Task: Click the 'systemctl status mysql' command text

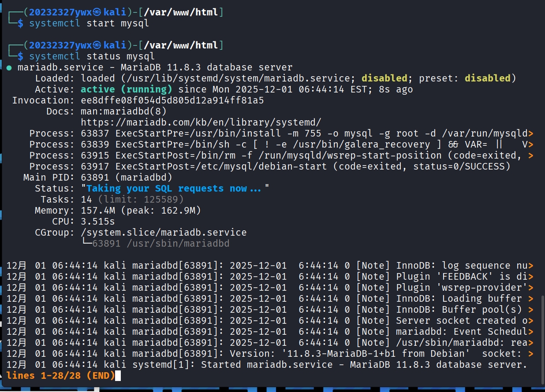Action: point(92,56)
